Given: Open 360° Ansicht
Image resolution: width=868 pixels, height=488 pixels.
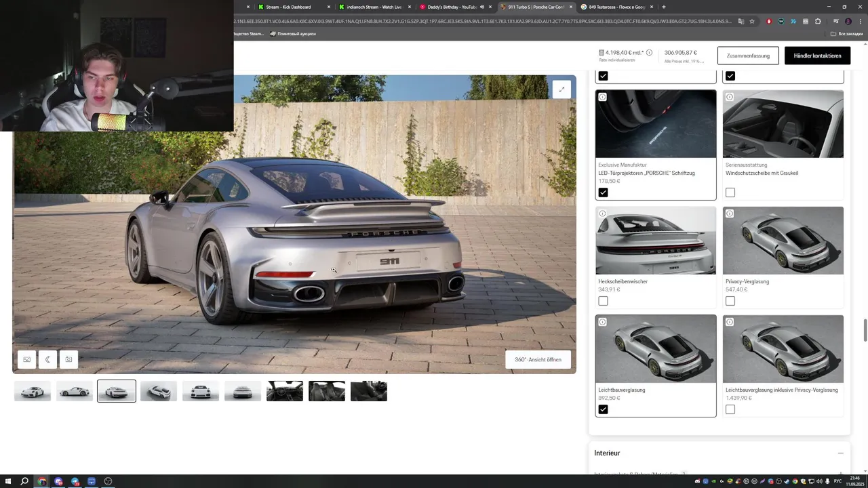Looking at the screenshot, I should (538, 360).
